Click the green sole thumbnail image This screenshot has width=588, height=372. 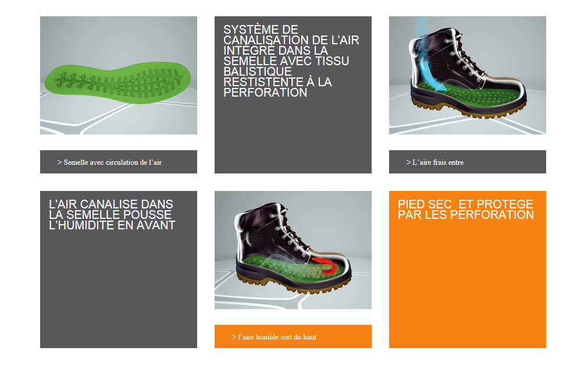pyautogui.click(x=119, y=75)
